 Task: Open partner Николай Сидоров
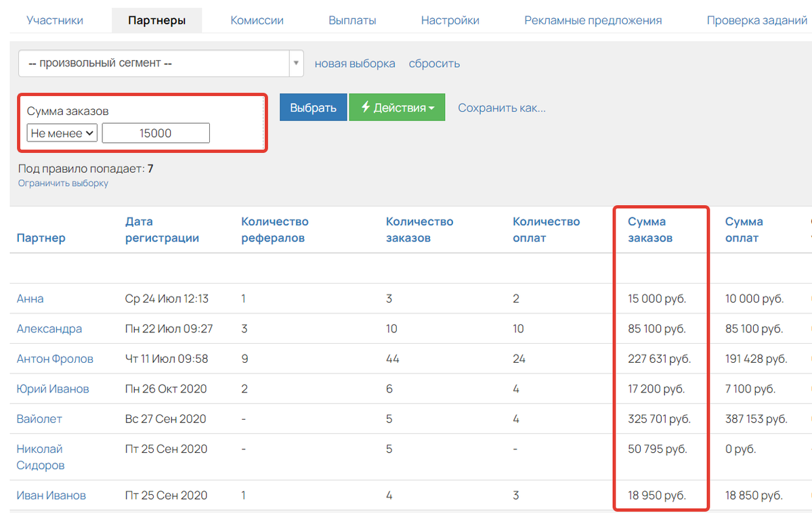coord(41,457)
